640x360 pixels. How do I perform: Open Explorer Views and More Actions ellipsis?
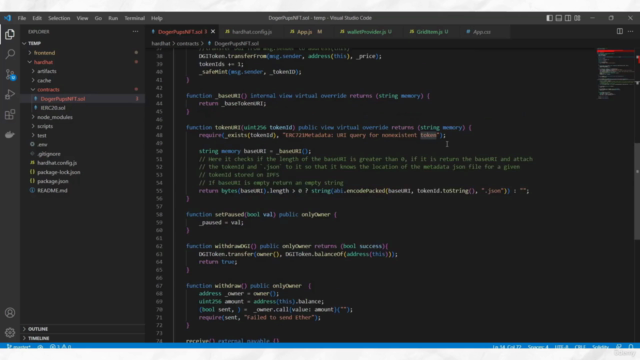click(x=135, y=31)
